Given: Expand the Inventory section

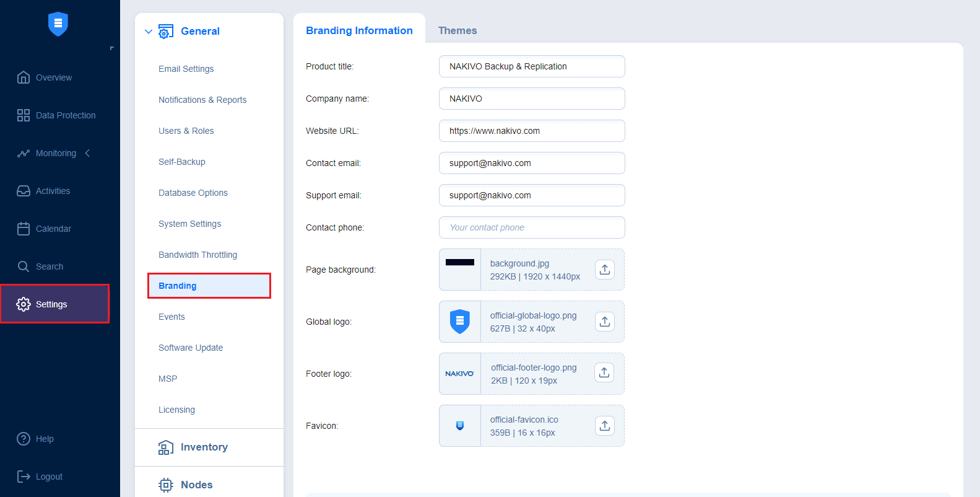Looking at the screenshot, I should pyautogui.click(x=204, y=447).
